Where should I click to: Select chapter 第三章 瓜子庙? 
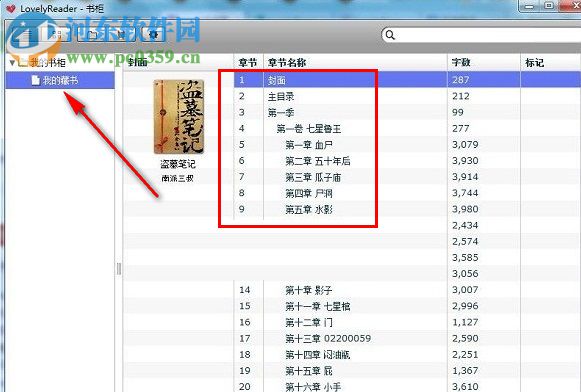tap(313, 177)
